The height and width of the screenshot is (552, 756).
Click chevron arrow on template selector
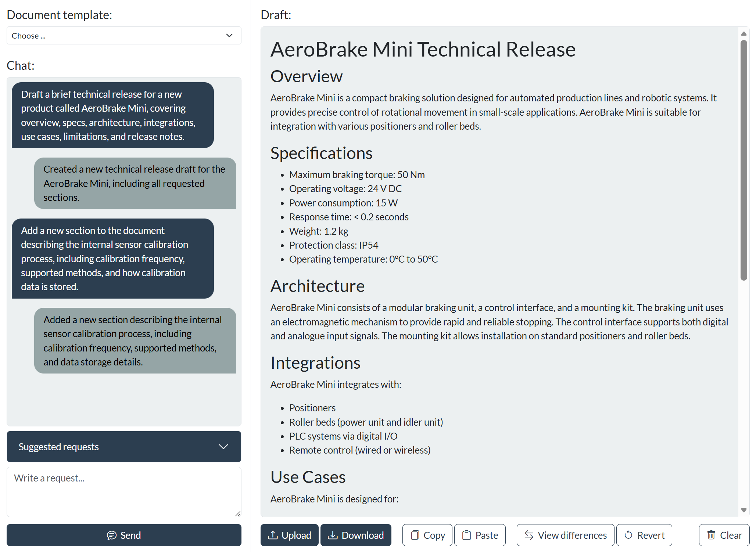coord(229,36)
